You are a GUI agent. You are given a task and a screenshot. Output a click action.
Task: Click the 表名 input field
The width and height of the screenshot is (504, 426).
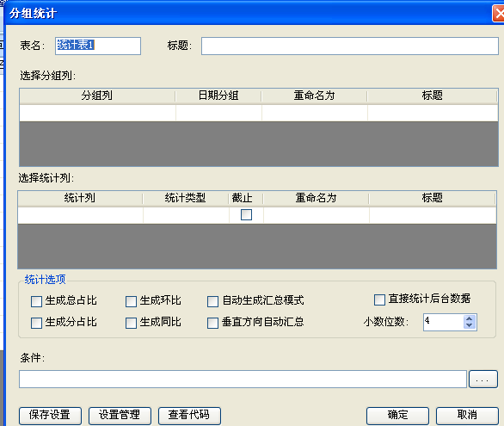tap(98, 46)
